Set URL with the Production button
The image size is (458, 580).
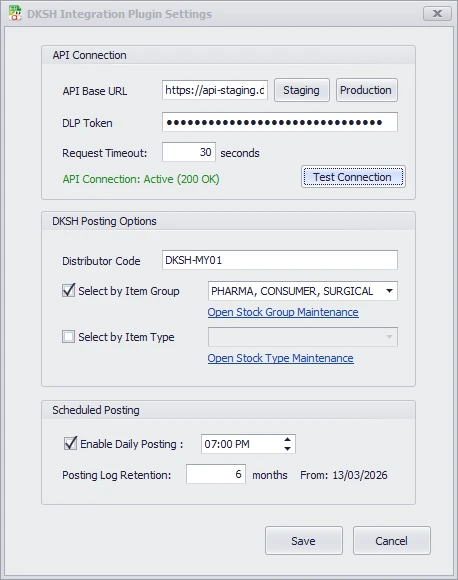(367, 90)
